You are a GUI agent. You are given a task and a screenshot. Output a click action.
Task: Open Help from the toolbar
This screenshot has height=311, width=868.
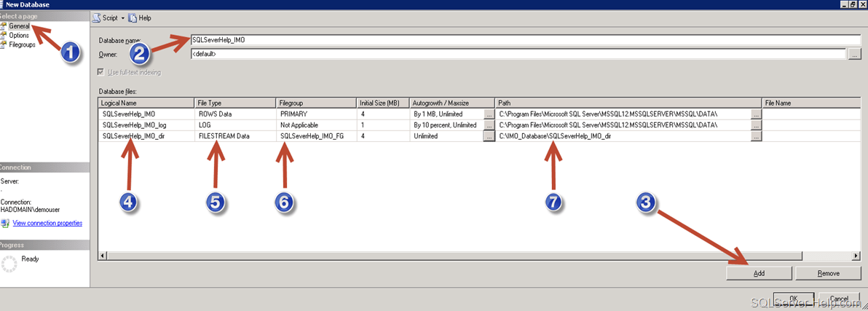140,17
